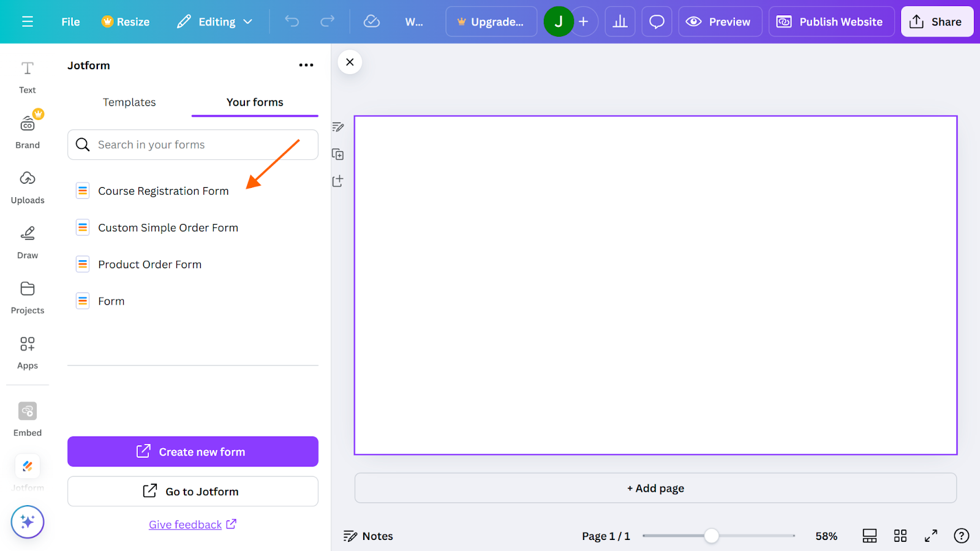Add a collaborator with plus icon
980x551 pixels.
[x=584, y=22]
